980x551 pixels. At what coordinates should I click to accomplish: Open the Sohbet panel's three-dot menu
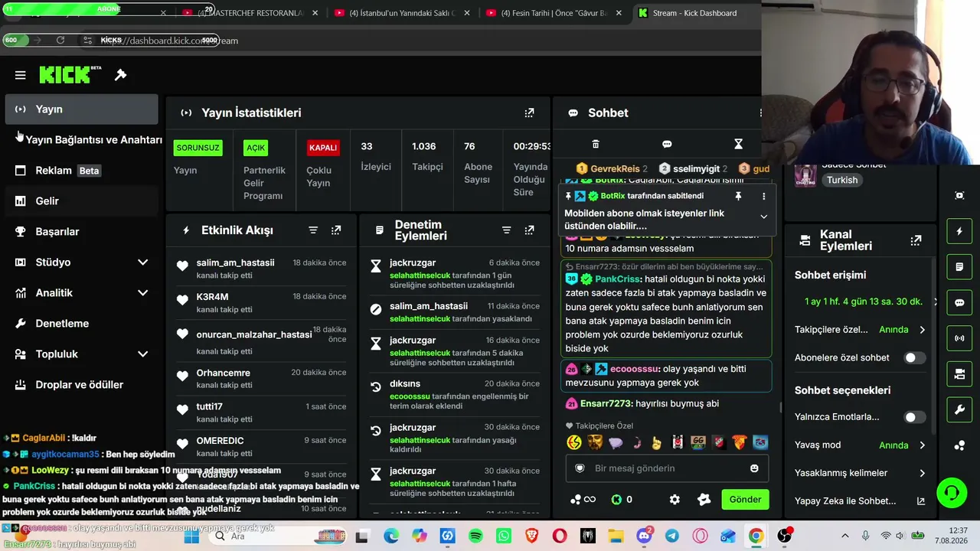[760, 113]
